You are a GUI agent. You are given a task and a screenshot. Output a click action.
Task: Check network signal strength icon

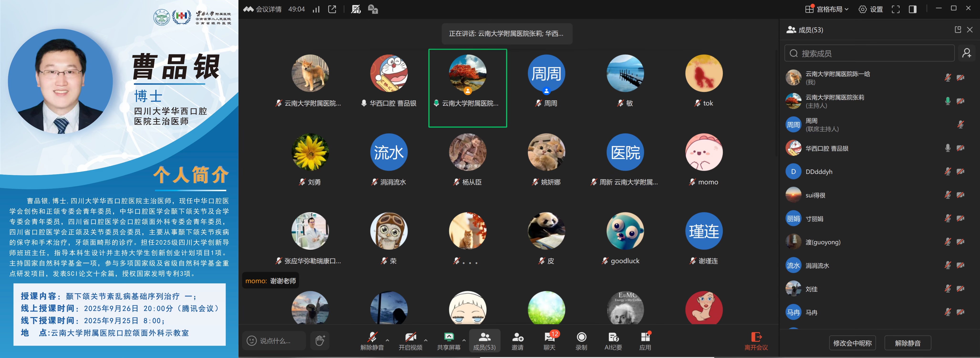coord(316,9)
